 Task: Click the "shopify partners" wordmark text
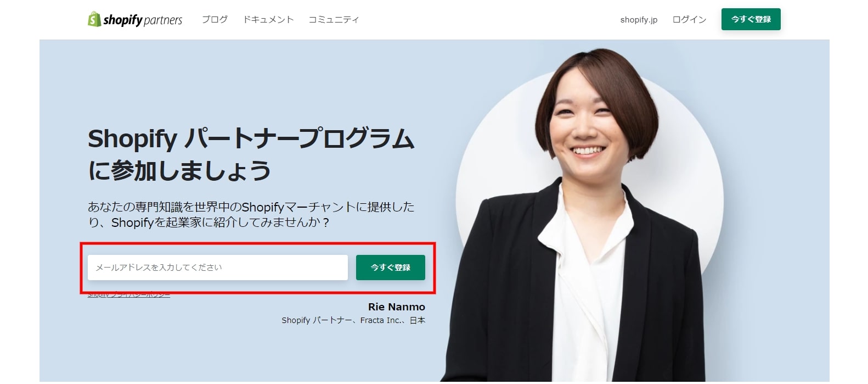pyautogui.click(x=143, y=20)
